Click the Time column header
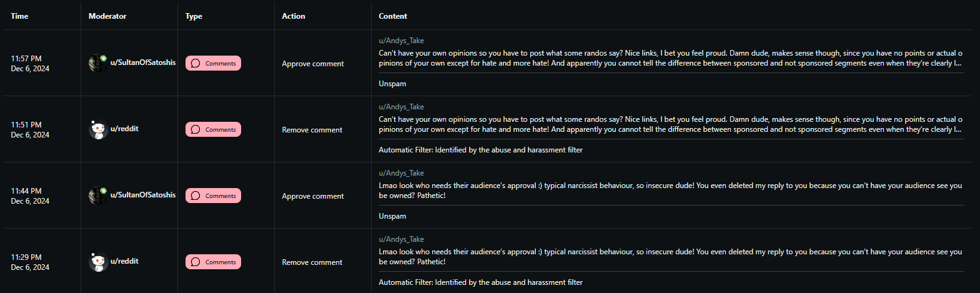 click(x=19, y=16)
